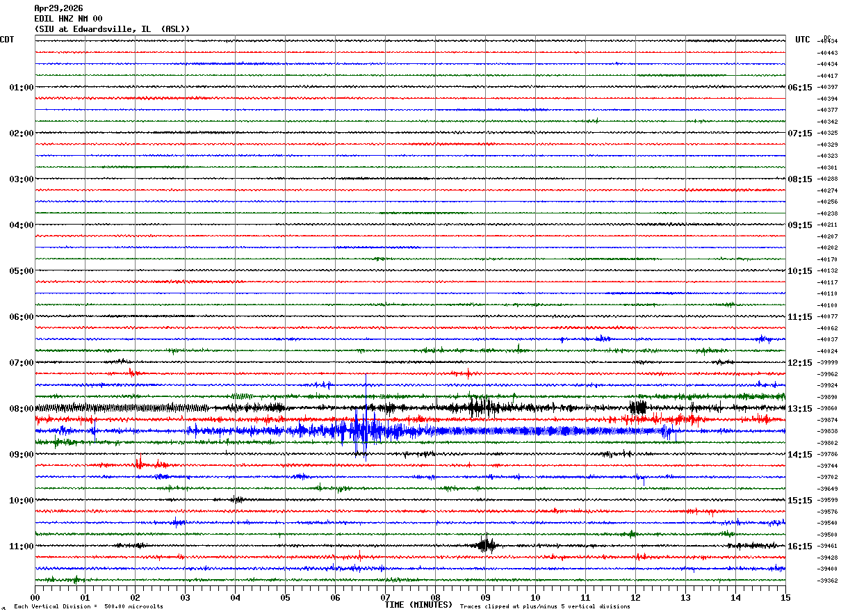The image size is (841, 616).
Task: Click the '09:15' UTC time label
Action: (800, 225)
